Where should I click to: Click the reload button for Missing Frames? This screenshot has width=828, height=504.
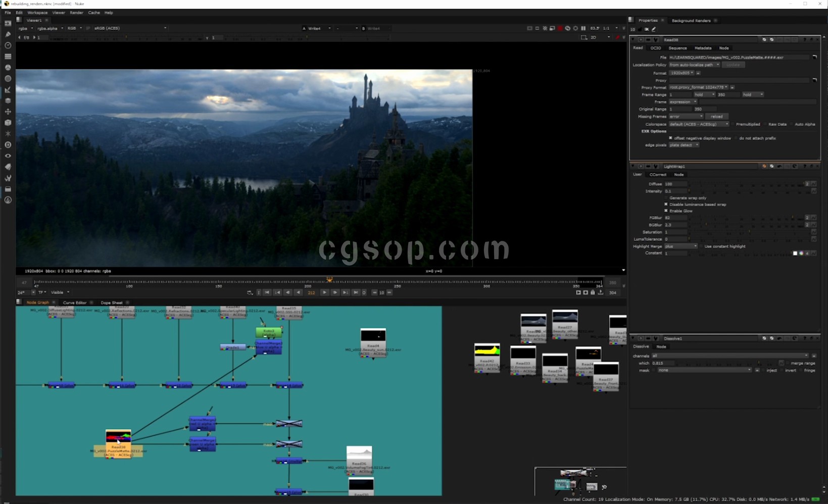pyautogui.click(x=716, y=117)
